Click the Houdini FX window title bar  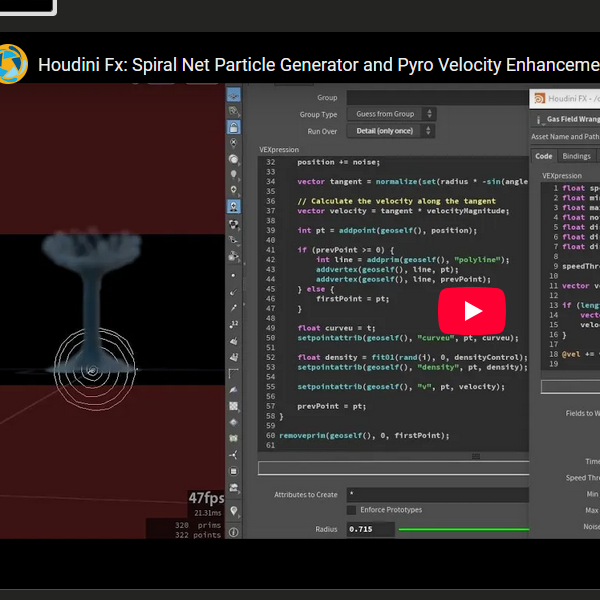click(565, 99)
